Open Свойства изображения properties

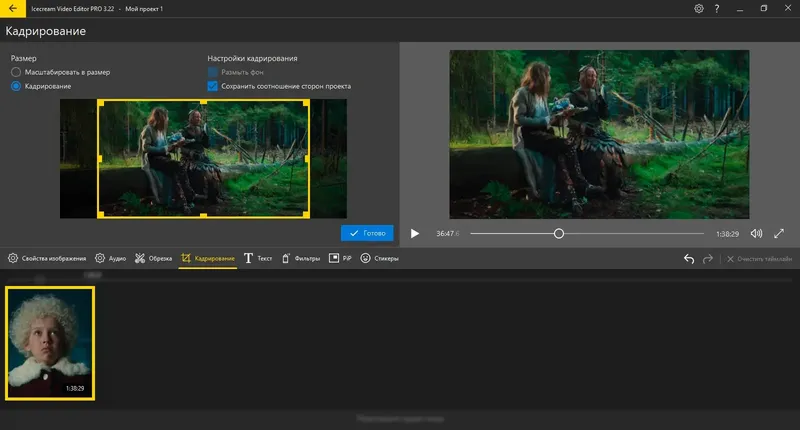[47, 259]
